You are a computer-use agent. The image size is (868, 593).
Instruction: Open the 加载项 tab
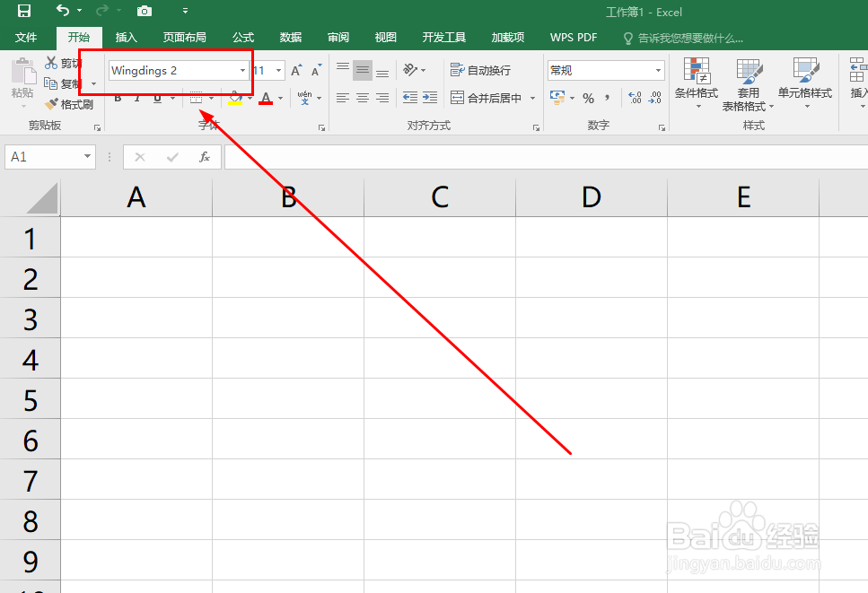click(x=508, y=37)
